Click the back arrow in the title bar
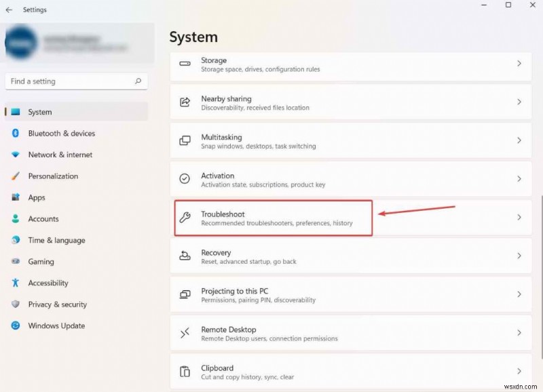Image resolution: width=543 pixels, height=392 pixels. tap(10, 9)
